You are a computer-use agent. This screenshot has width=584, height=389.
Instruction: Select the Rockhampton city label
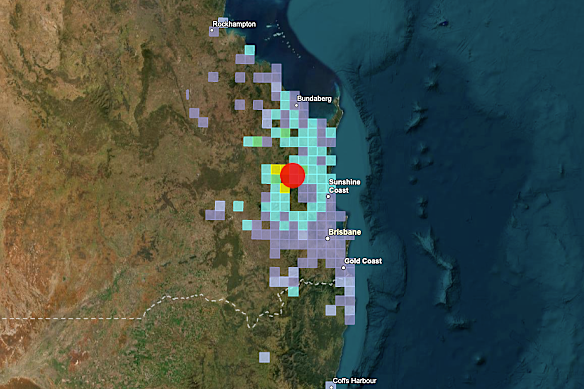(x=234, y=24)
